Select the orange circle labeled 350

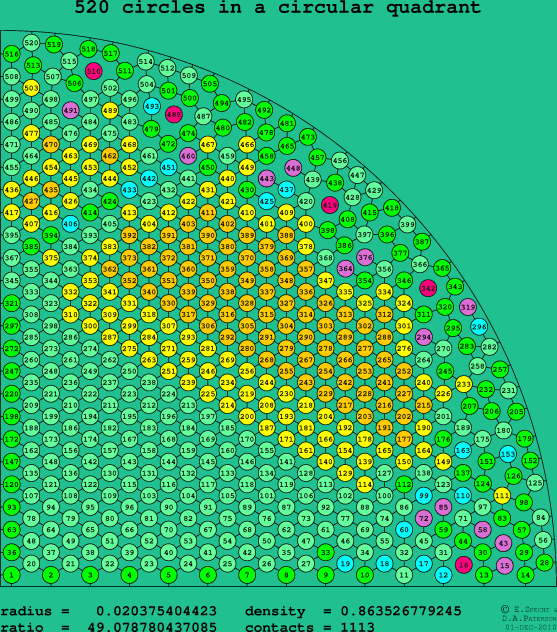208,280
